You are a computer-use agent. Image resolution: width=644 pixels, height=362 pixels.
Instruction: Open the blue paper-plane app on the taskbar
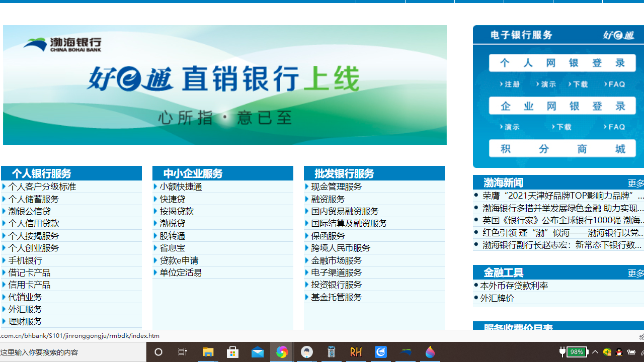tap(380, 352)
